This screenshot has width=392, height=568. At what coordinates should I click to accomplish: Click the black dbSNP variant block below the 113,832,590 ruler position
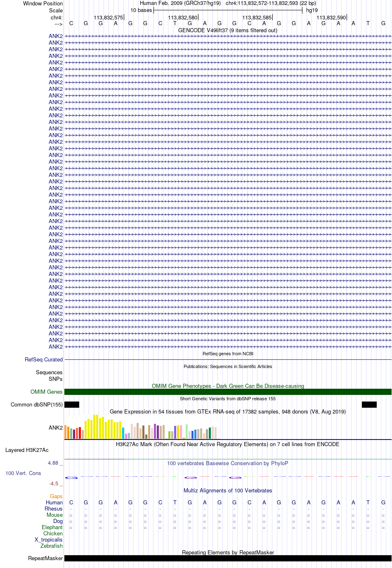point(369,404)
